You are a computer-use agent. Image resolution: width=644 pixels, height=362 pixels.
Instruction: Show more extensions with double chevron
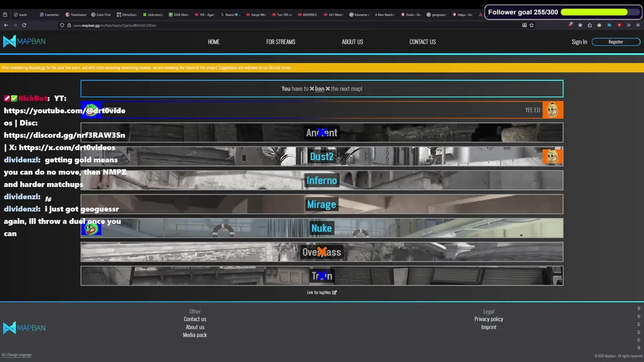tap(628, 25)
